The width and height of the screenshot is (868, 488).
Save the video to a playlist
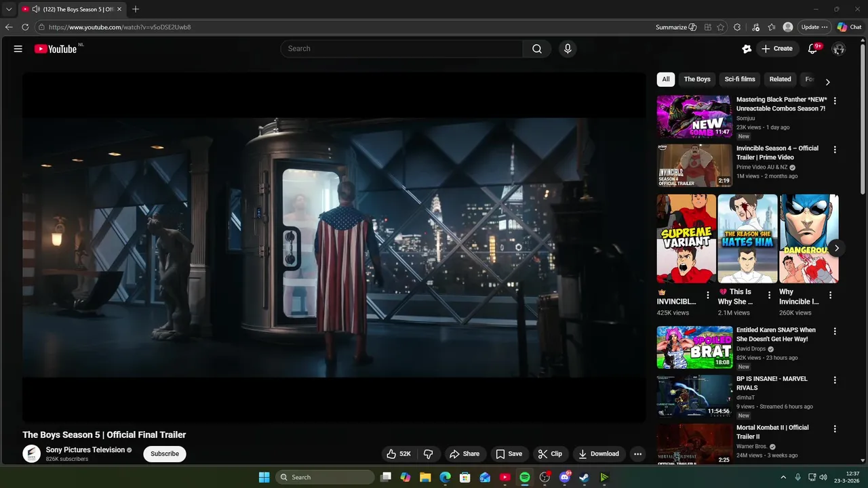coord(509,454)
